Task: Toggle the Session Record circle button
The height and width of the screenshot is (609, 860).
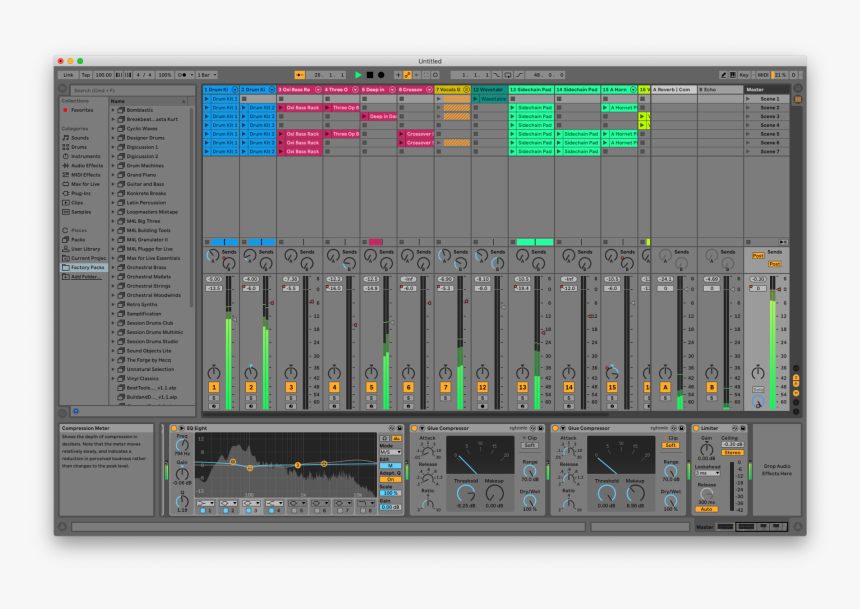Action: [435, 75]
